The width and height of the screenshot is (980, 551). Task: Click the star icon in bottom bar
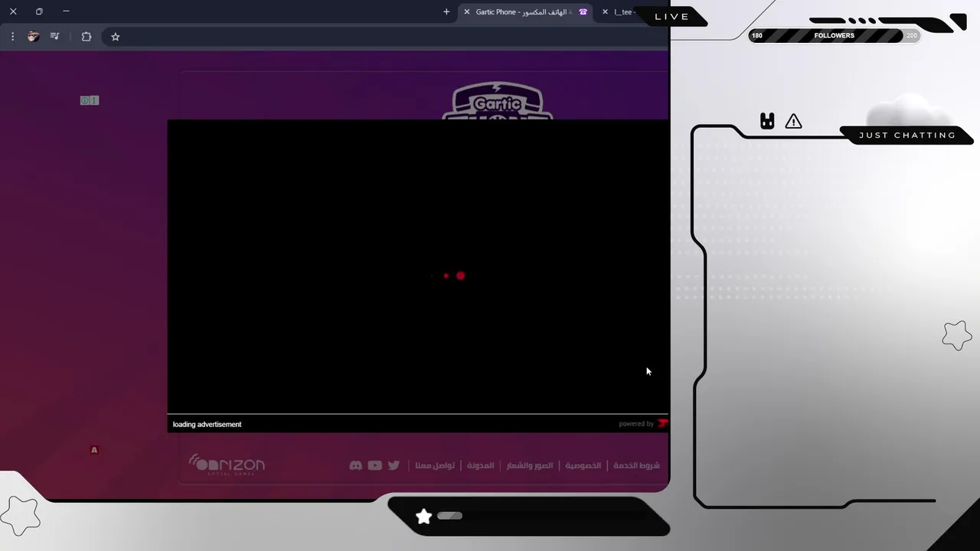pos(423,517)
